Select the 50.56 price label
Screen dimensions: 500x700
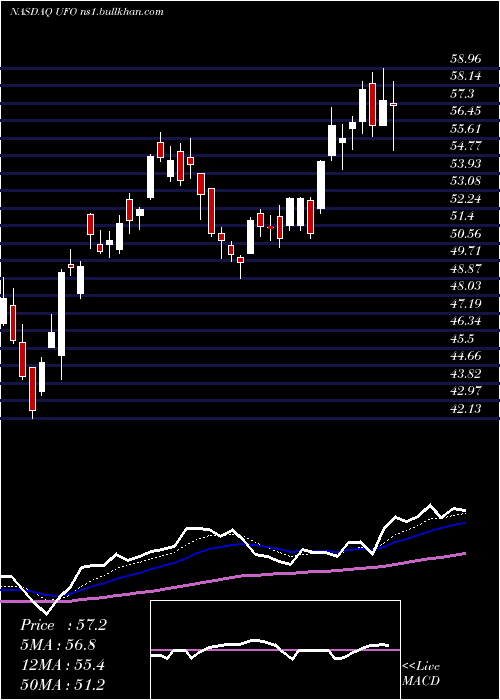465,233
